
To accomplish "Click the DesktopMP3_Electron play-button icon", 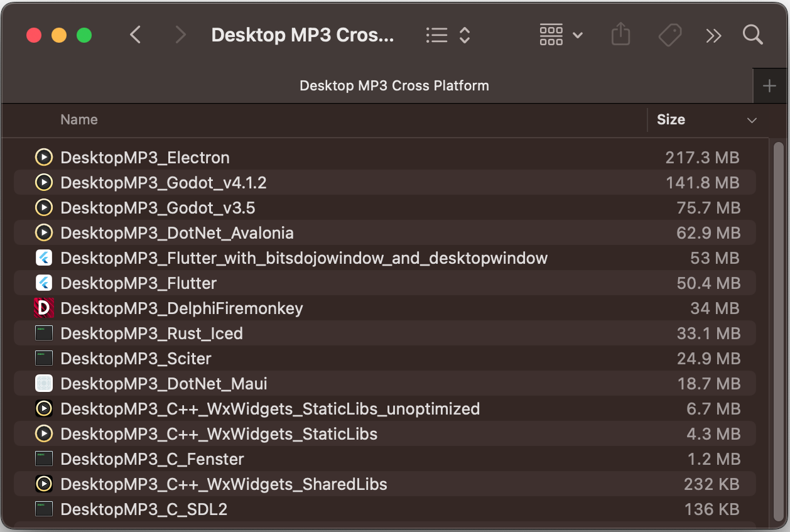I will pos(44,157).
